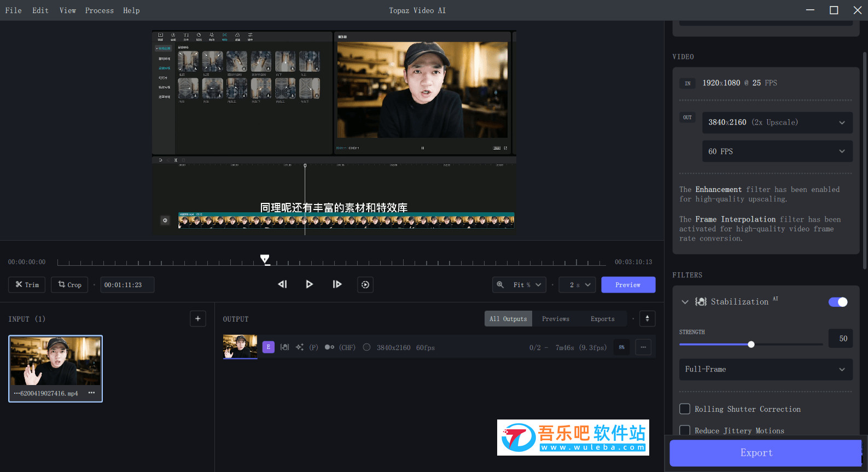Enable Rolling Shutter Correction checkbox
Screen dimensions: 868x472
(685, 409)
